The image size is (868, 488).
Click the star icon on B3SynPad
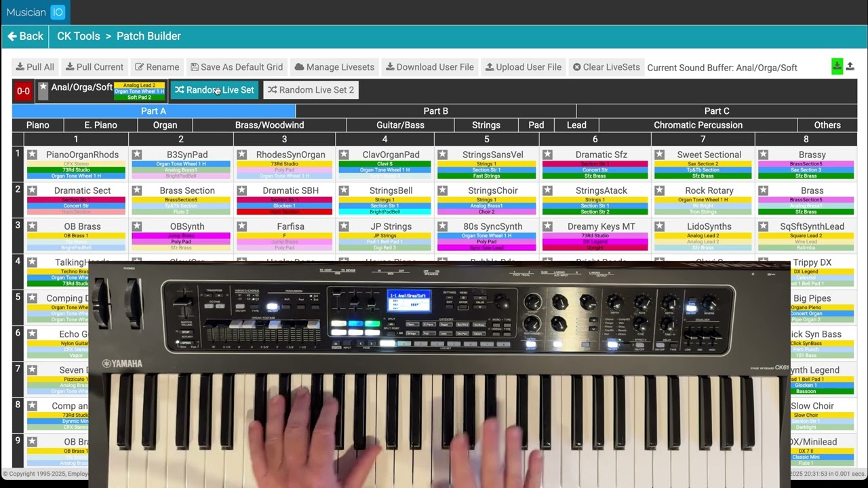(137, 155)
